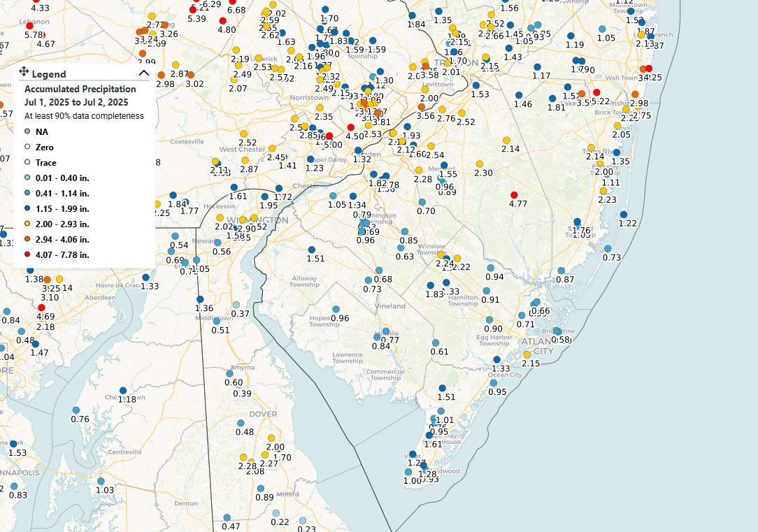Click the 0.95 station dot below Ocean City
The width and height of the screenshot is (758, 532).
494,382
